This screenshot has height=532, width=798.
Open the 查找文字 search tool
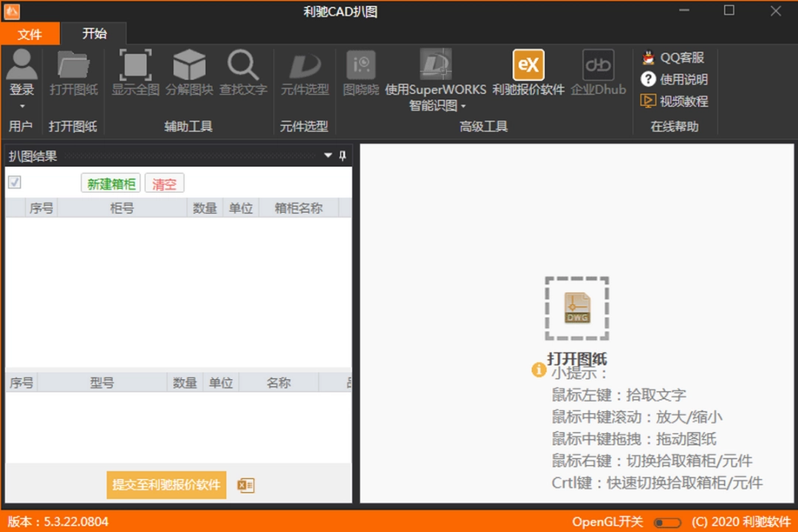(244, 65)
